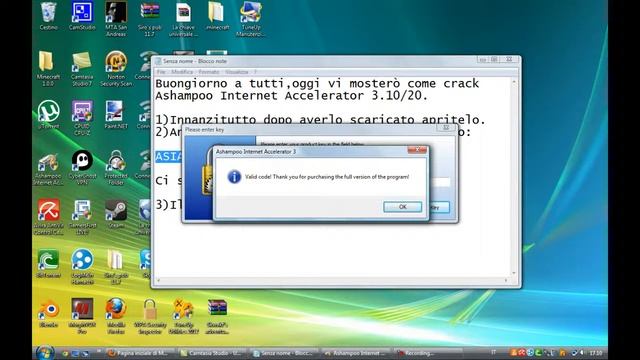The image size is (640, 360).
Task: Click OK in the valid code dialog
Action: pos(402,207)
